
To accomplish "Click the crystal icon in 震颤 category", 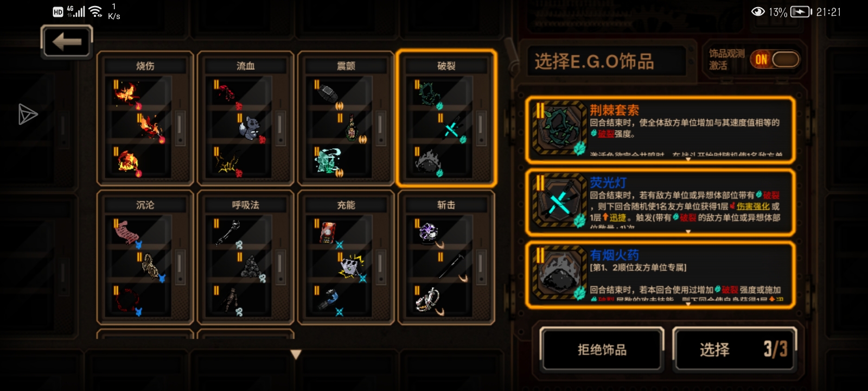I will 328,161.
